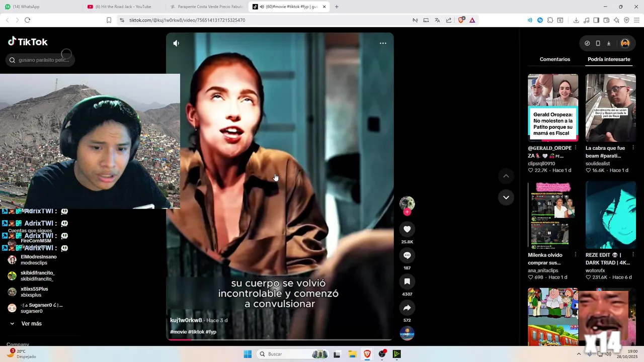Viewport: 644px width, 362px height.
Task: Follow creator with the red plus badge
Action: tap(407, 212)
